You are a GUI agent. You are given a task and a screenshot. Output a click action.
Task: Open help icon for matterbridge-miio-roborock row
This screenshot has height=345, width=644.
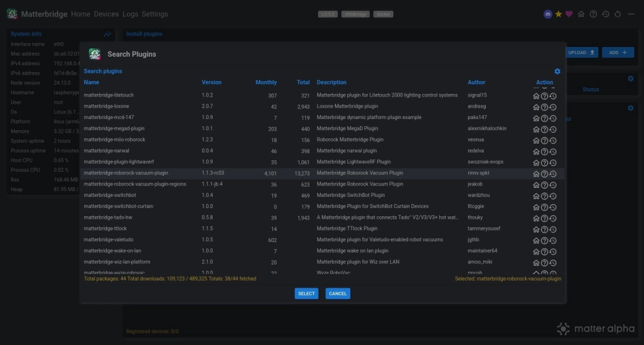pyautogui.click(x=545, y=140)
